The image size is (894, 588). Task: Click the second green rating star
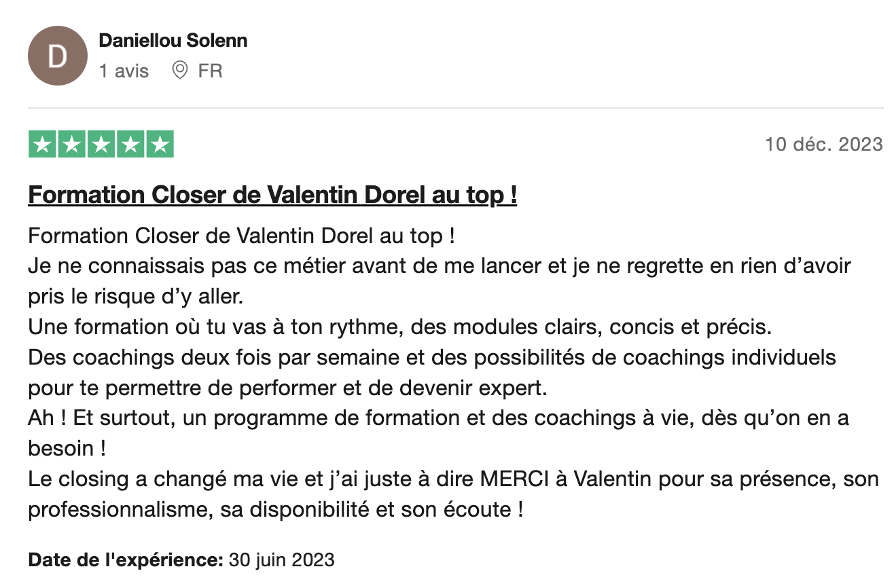pos(71,145)
